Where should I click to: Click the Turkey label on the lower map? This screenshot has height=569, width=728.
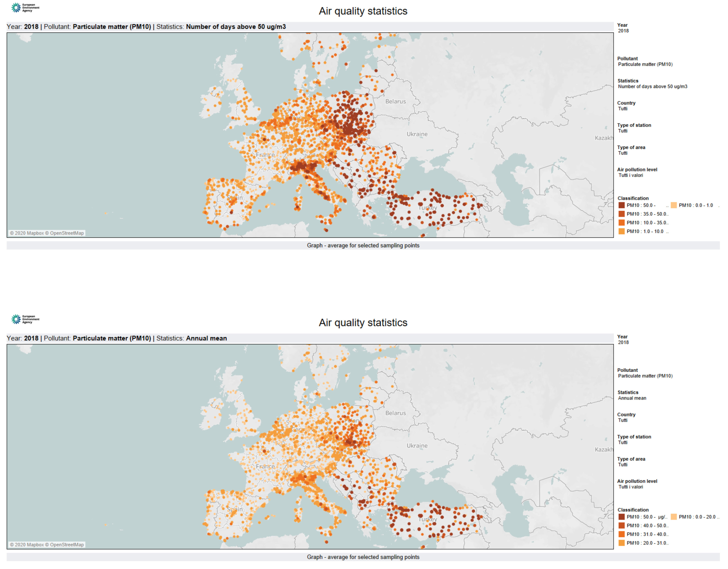(x=428, y=519)
